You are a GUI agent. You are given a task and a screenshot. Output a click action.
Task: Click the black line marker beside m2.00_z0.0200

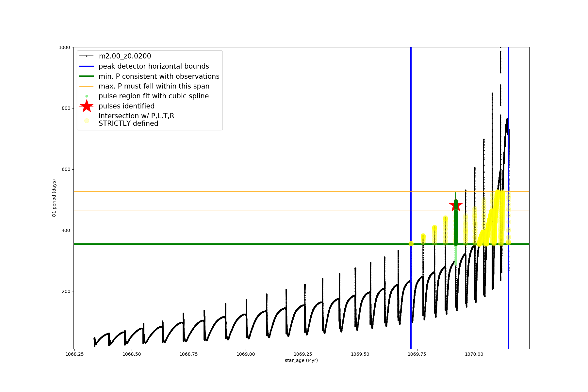click(87, 56)
